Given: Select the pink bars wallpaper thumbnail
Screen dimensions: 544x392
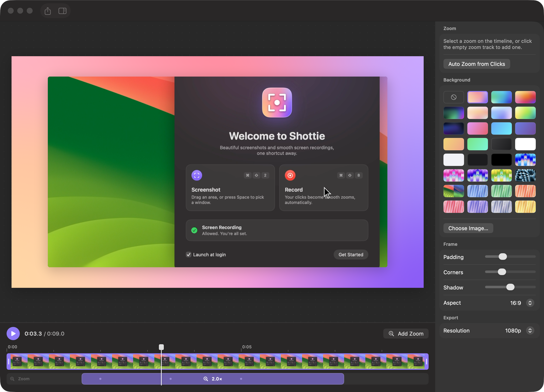Looking at the screenshot, I should [454, 175].
